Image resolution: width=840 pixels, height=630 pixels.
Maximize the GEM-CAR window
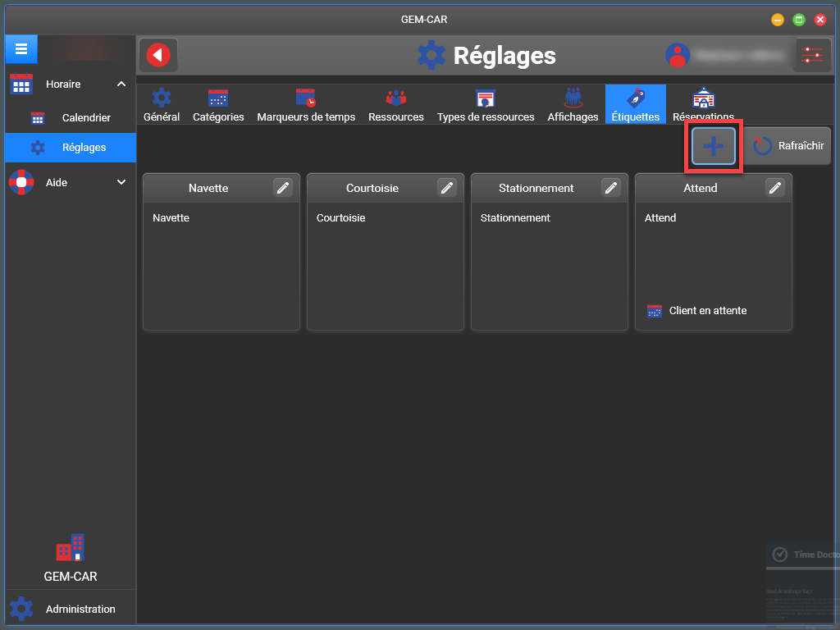click(x=799, y=20)
